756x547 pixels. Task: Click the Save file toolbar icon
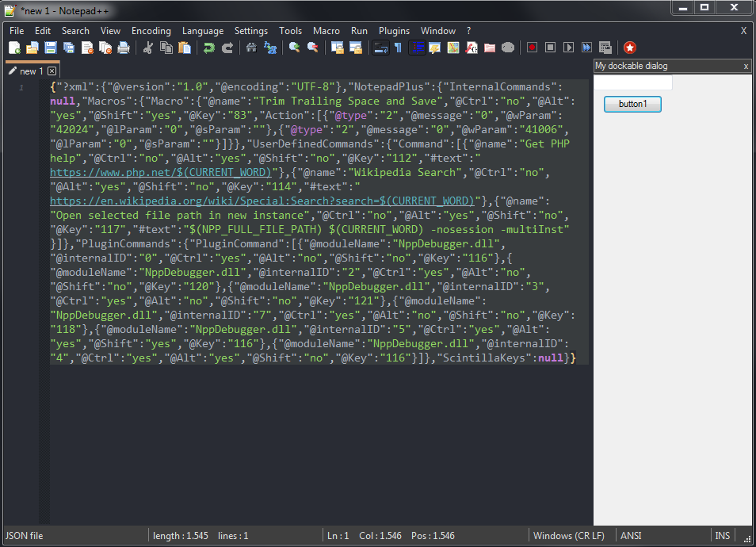[x=51, y=48]
